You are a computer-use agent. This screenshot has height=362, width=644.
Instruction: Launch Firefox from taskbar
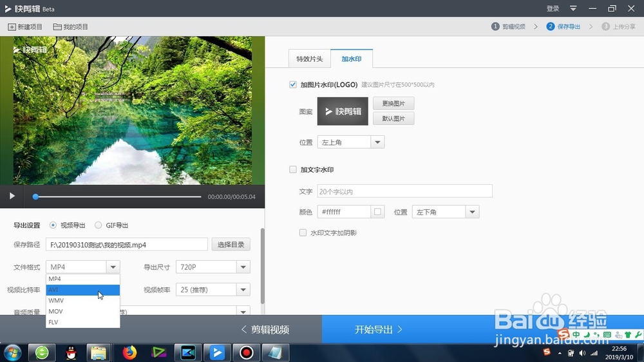pyautogui.click(x=129, y=352)
